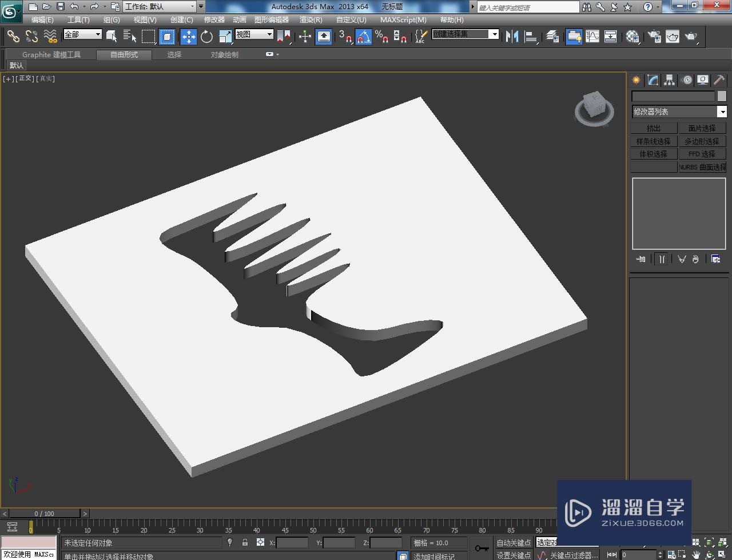Image resolution: width=732 pixels, height=560 pixels.
Task: Toggle Select and Manipulate mode
Action: (x=305, y=37)
